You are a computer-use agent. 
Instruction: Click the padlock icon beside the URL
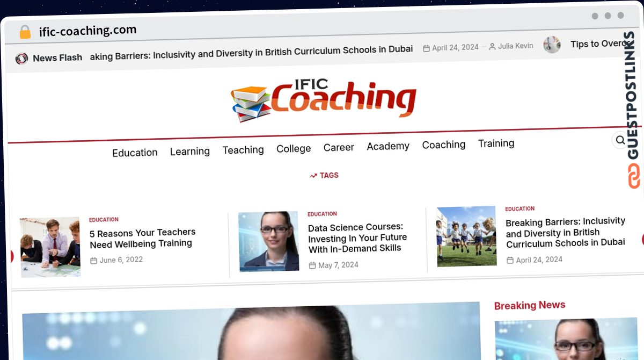[25, 32]
